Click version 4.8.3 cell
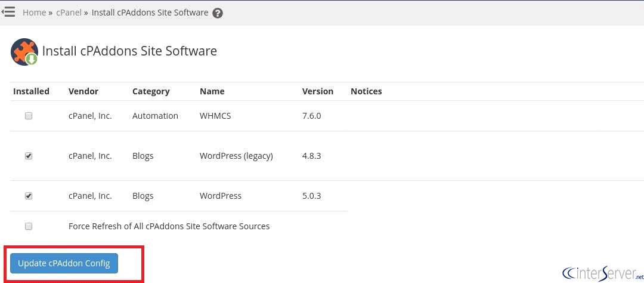Image resolution: width=644 pixels, height=283 pixels. [x=311, y=156]
